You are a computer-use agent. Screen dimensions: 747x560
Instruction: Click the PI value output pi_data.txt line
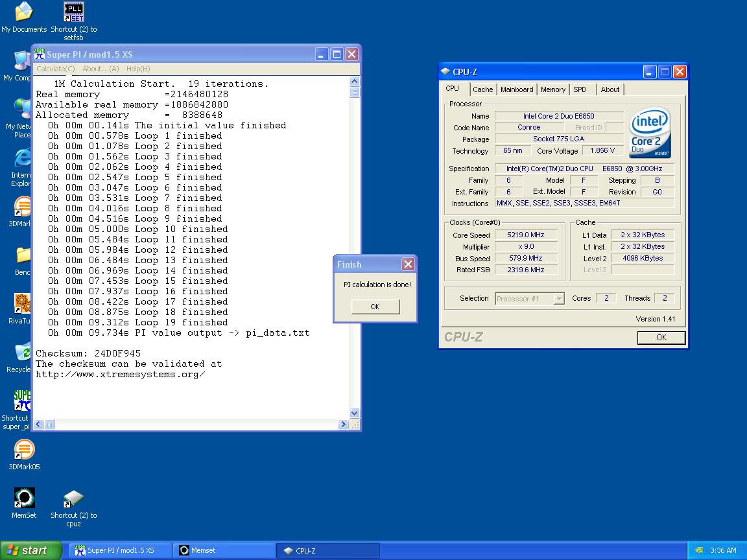pos(179,333)
